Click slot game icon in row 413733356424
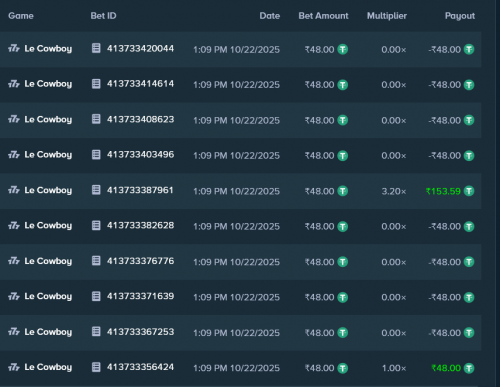The height and width of the screenshot is (387, 500). pos(14,367)
